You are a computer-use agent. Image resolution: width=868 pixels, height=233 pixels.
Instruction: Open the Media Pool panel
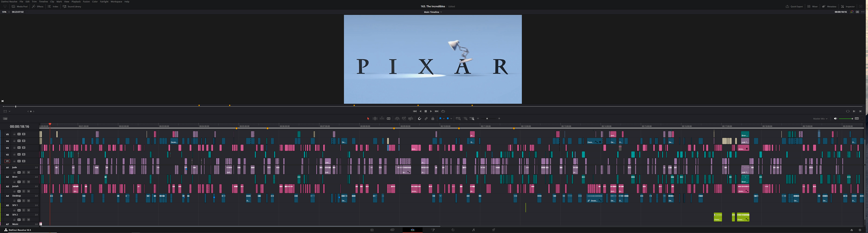20,6
